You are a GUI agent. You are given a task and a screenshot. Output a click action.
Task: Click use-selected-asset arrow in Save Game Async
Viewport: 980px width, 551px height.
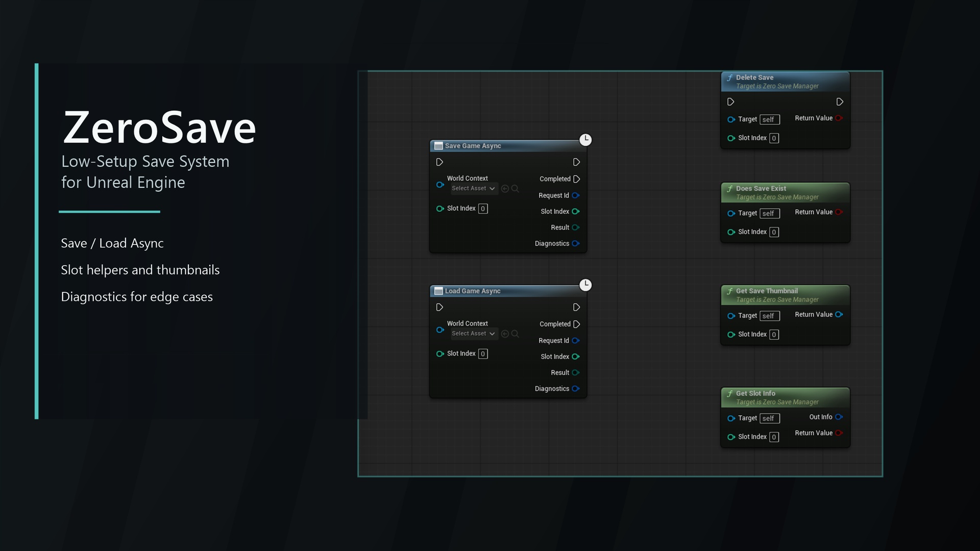(x=505, y=189)
